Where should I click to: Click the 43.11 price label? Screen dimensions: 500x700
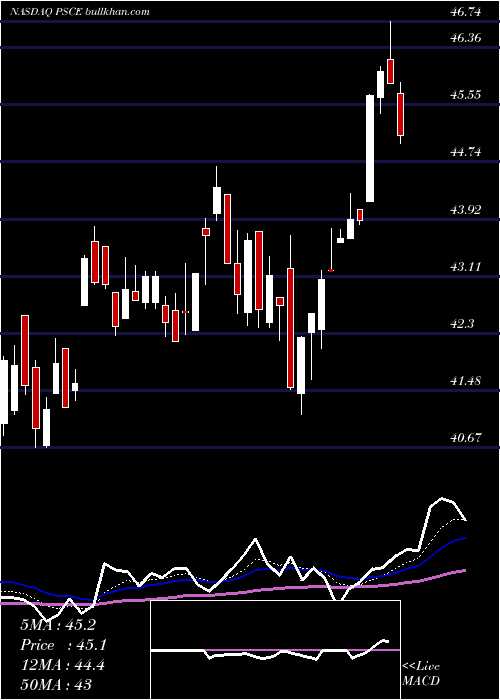coord(466,267)
